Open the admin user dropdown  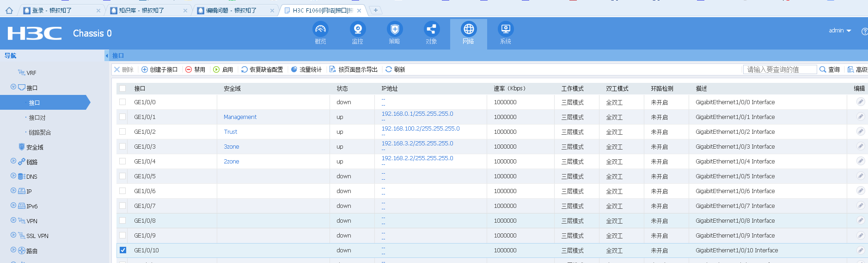pos(839,31)
